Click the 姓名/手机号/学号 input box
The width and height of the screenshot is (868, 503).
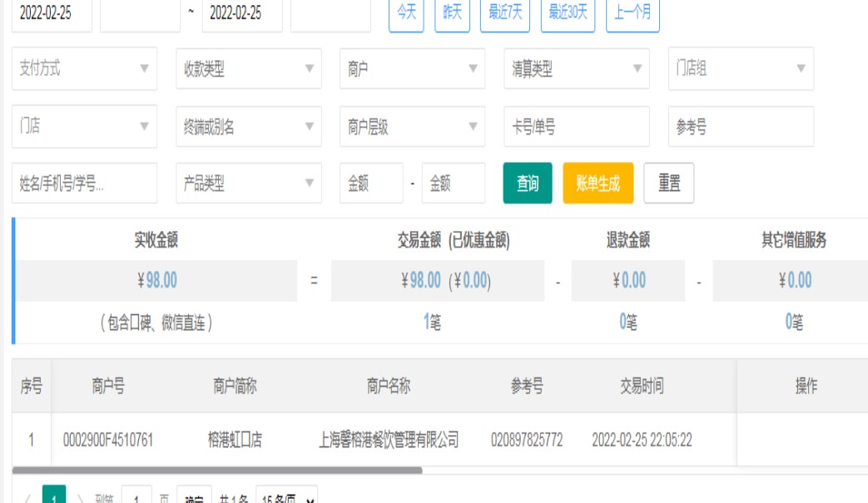(84, 184)
